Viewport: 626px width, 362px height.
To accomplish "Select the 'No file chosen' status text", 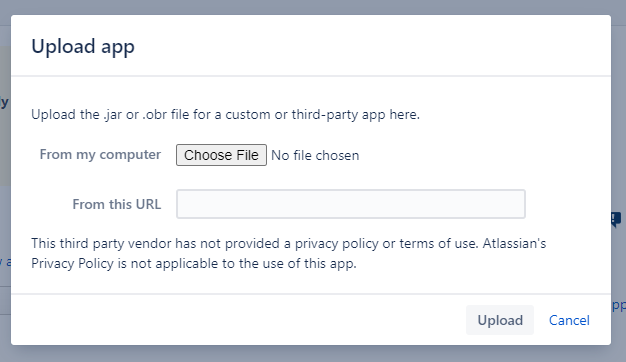I will 315,155.
